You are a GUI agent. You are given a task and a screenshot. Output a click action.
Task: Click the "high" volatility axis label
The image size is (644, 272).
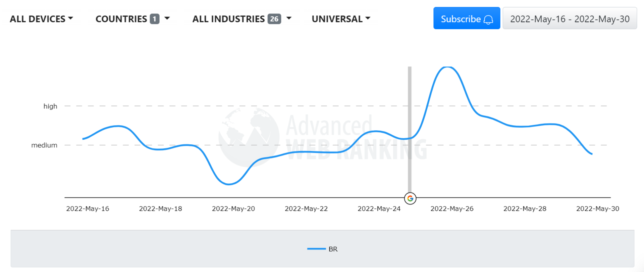point(50,106)
